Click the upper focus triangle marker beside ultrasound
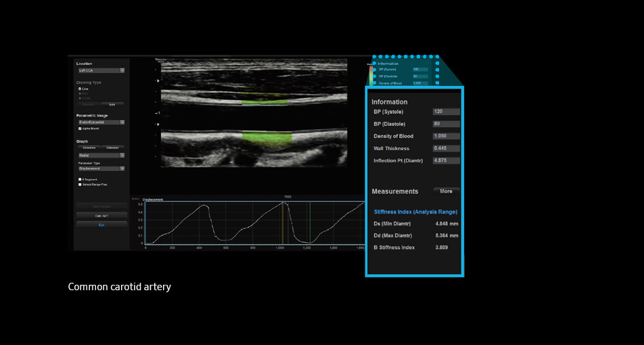The image size is (644, 345). click(158, 81)
